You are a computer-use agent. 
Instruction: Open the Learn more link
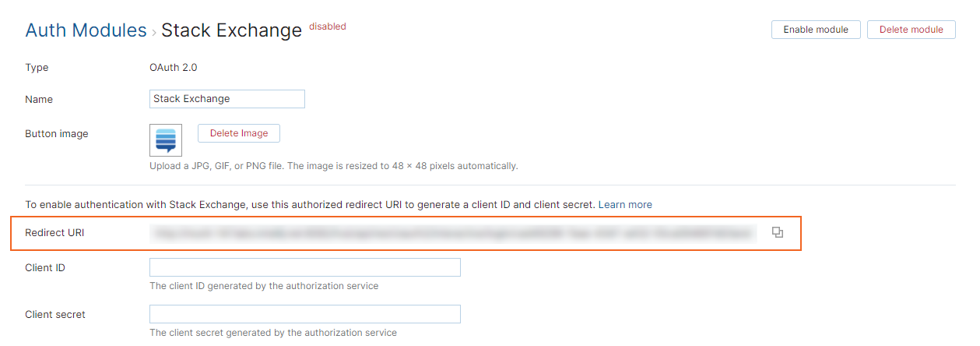[x=625, y=204]
